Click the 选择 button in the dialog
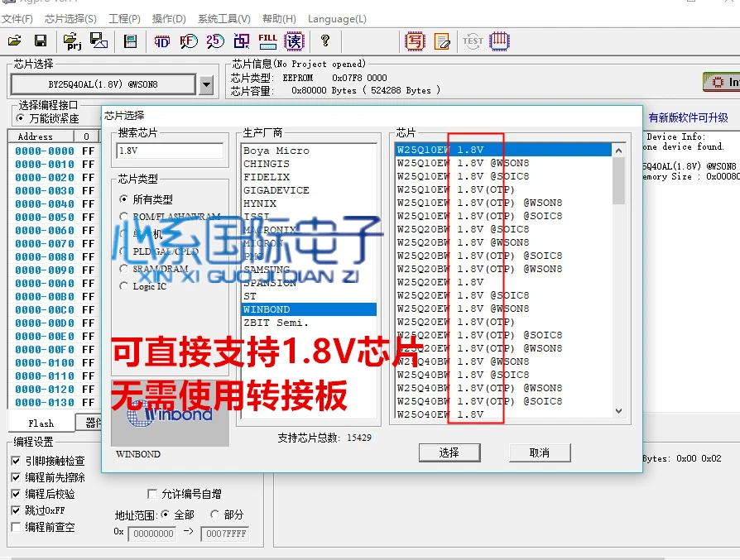740x560 pixels. [449, 452]
